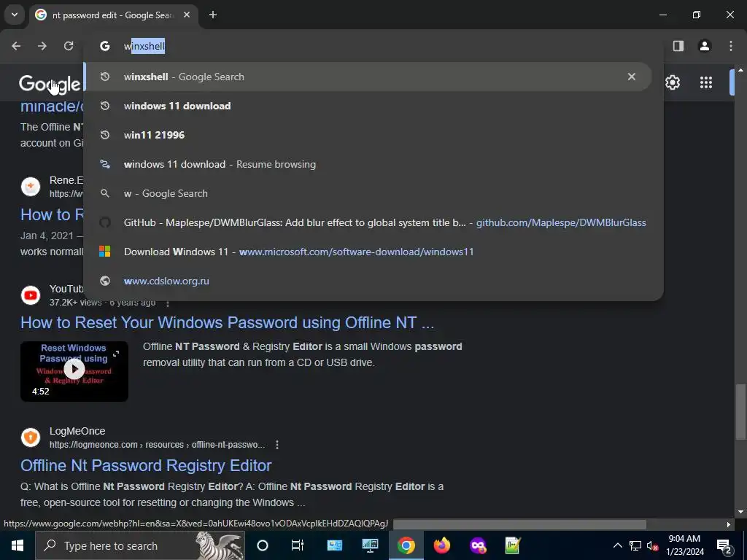Open the GitHub Maplespe/DWMBlurGlass suggestion
Viewport: 747px width, 560px height.
pos(368,222)
